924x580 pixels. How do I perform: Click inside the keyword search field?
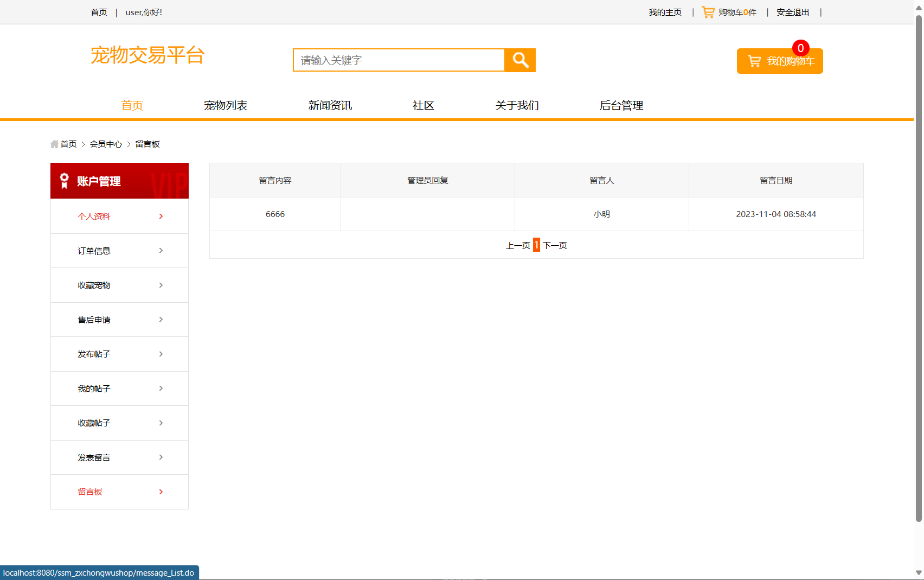pyautogui.click(x=399, y=60)
